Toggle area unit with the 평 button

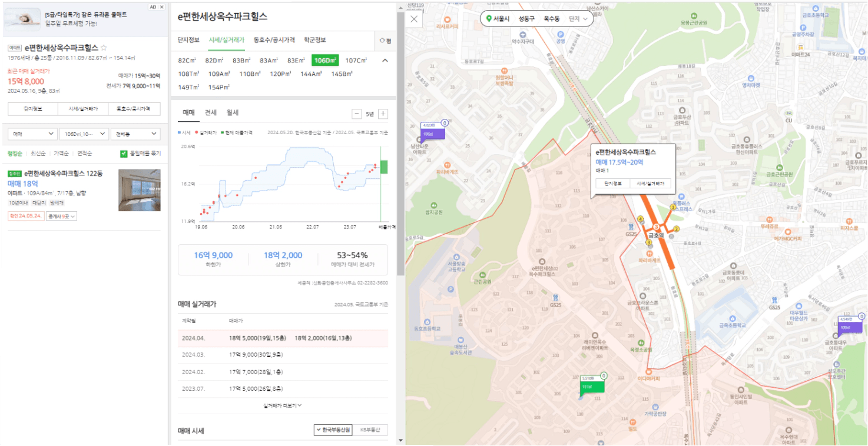pyautogui.click(x=385, y=41)
